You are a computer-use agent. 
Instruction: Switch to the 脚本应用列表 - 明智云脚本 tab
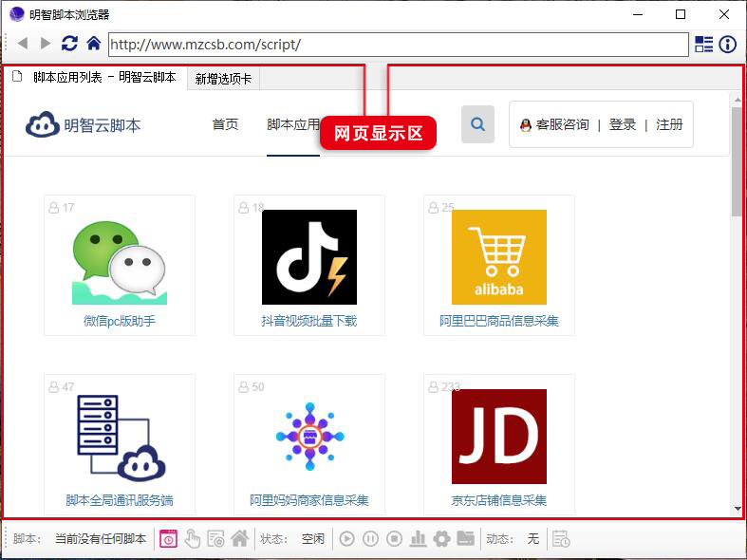(x=104, y=77)
